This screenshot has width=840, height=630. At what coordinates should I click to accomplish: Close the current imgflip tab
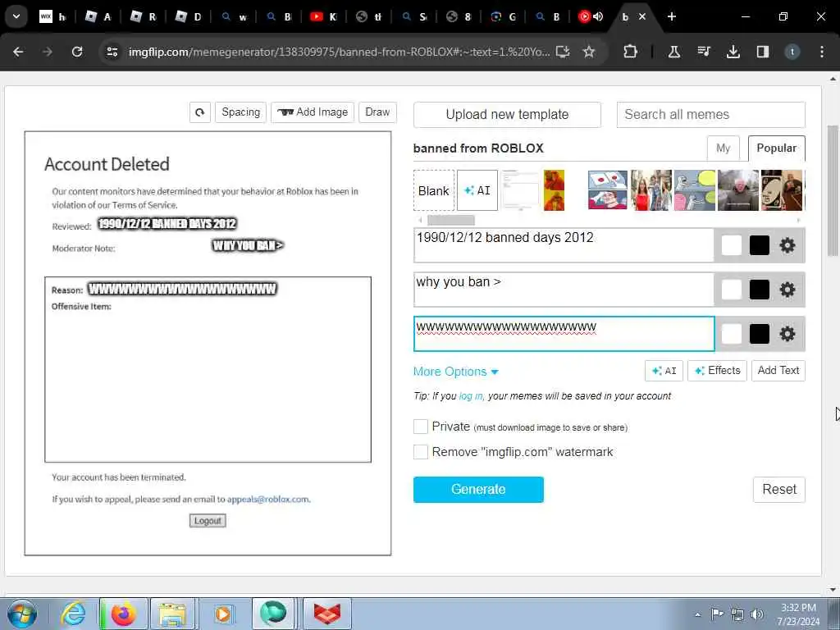(642, 16)
